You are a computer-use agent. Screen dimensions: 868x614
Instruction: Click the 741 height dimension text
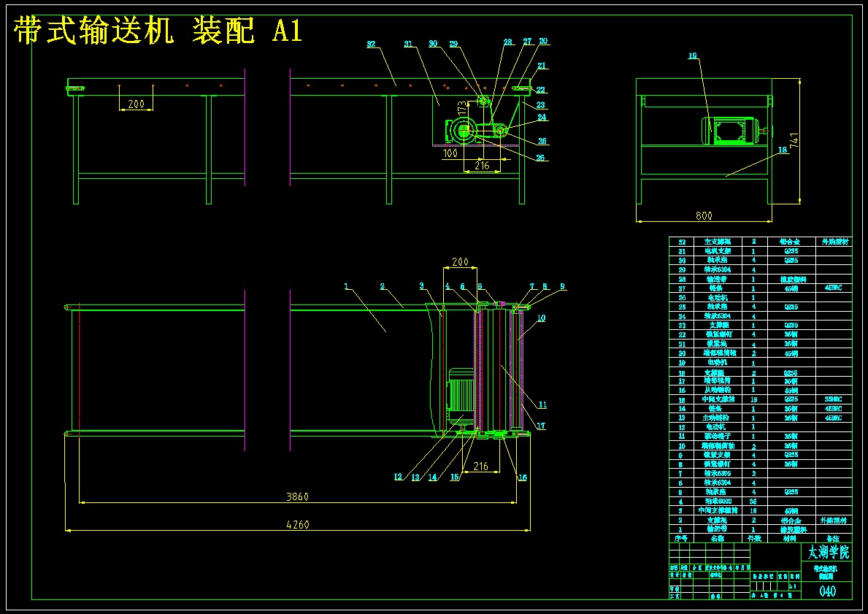pyautogui.click(x=794, y=142)
